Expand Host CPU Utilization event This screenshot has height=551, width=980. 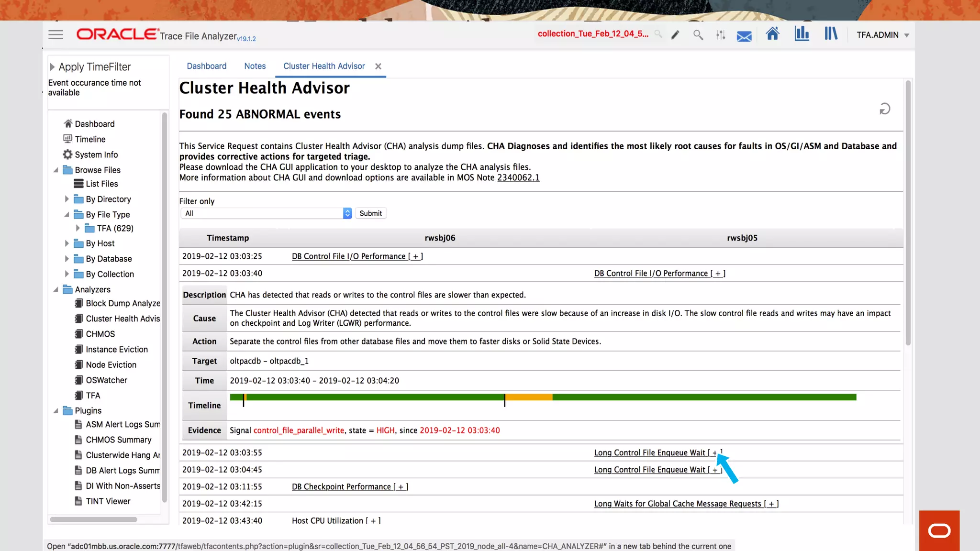pos(336,521)
